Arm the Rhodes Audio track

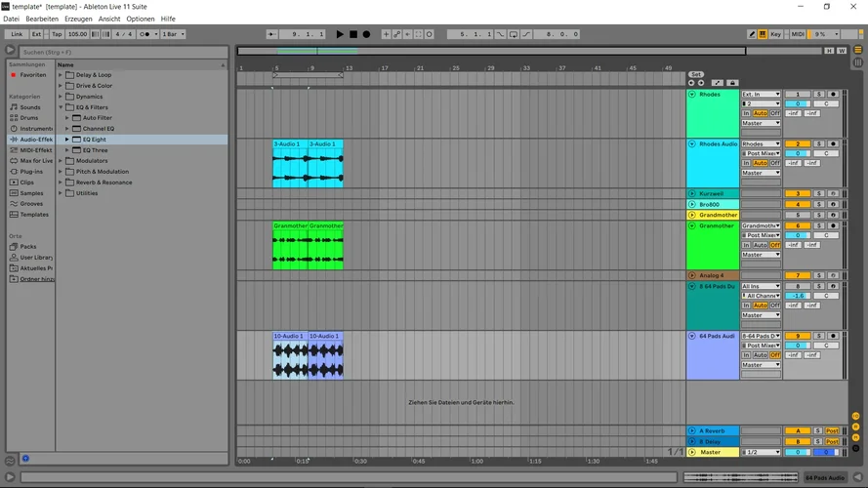pyautogui.click(x=833, y=143)
